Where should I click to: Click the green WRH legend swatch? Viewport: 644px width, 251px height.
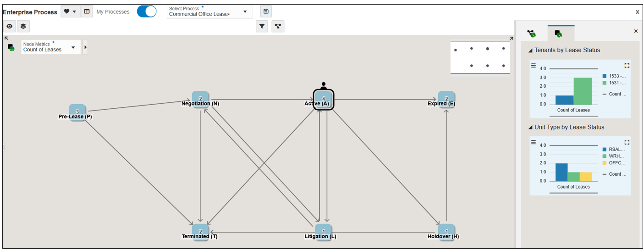605,156
